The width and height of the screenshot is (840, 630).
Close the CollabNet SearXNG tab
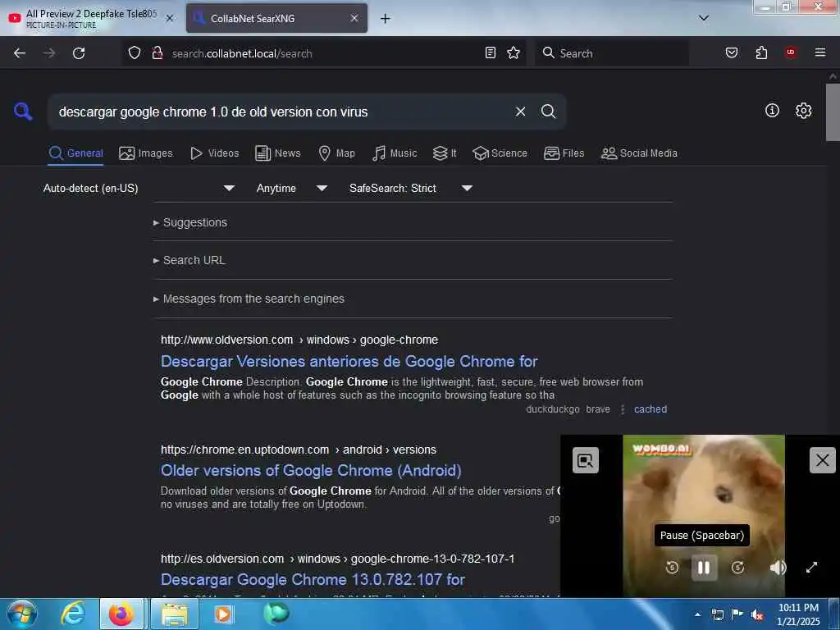coord(354,18)
